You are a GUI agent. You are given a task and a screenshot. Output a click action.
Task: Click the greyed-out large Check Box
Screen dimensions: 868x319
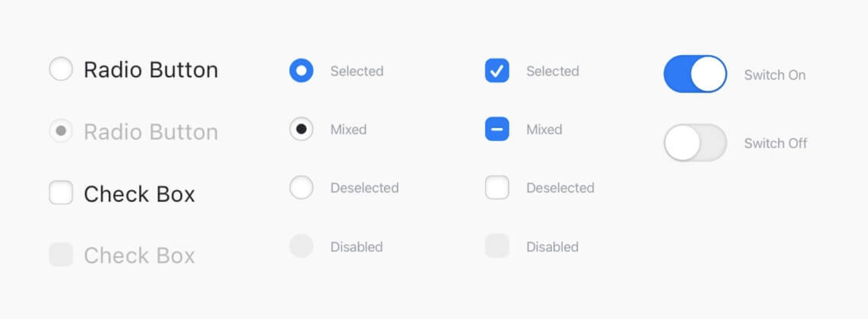61,254
